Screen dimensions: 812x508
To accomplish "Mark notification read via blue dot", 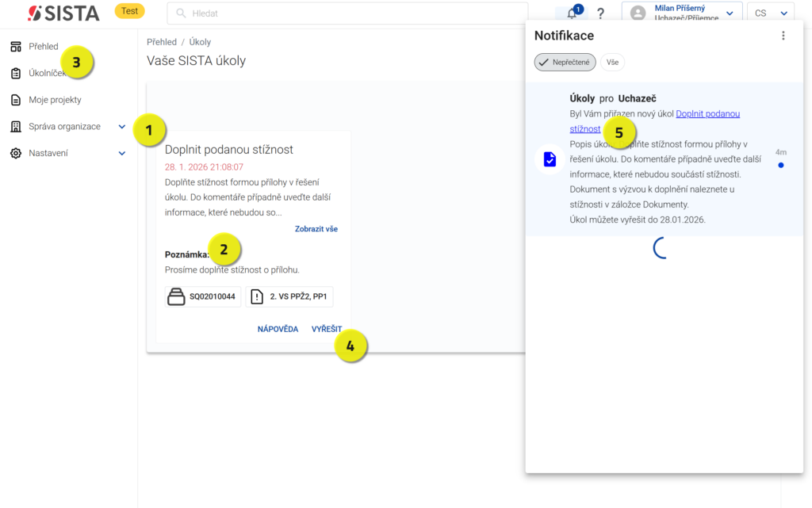I will click(781, 166).
